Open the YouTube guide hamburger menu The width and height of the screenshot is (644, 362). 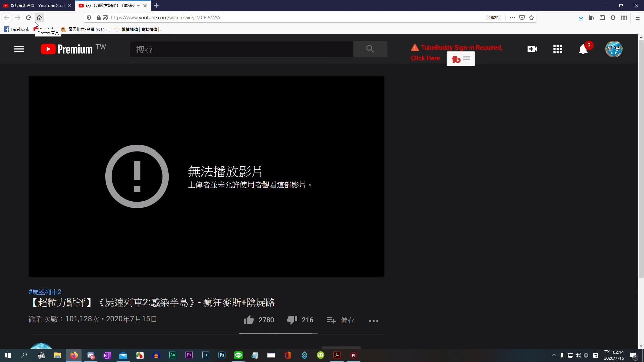[19, 49]
